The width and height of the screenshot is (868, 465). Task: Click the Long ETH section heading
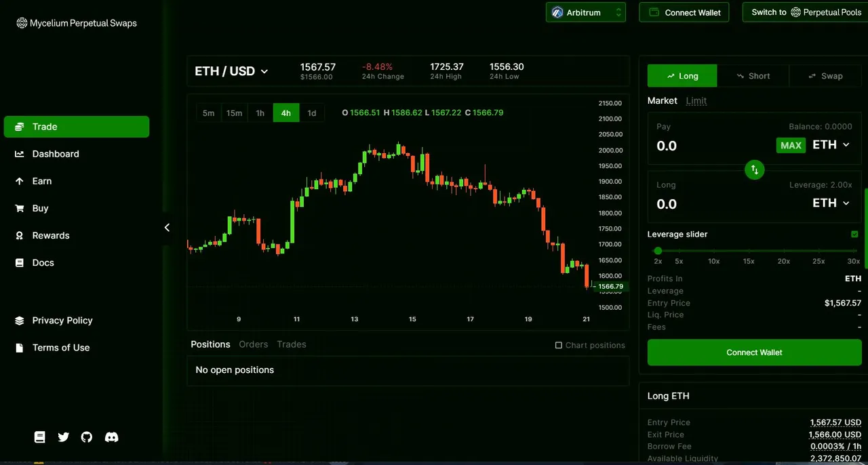click(x=668, y=396)
